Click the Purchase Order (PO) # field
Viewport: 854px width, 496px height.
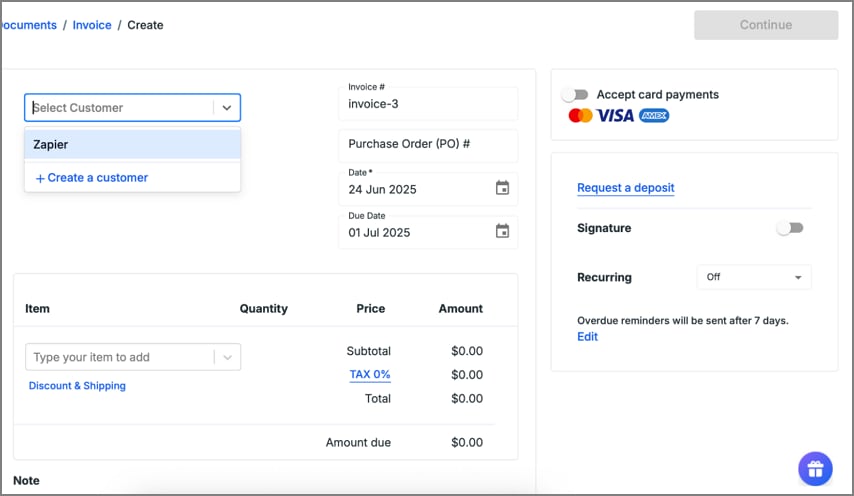pos(428,145)
